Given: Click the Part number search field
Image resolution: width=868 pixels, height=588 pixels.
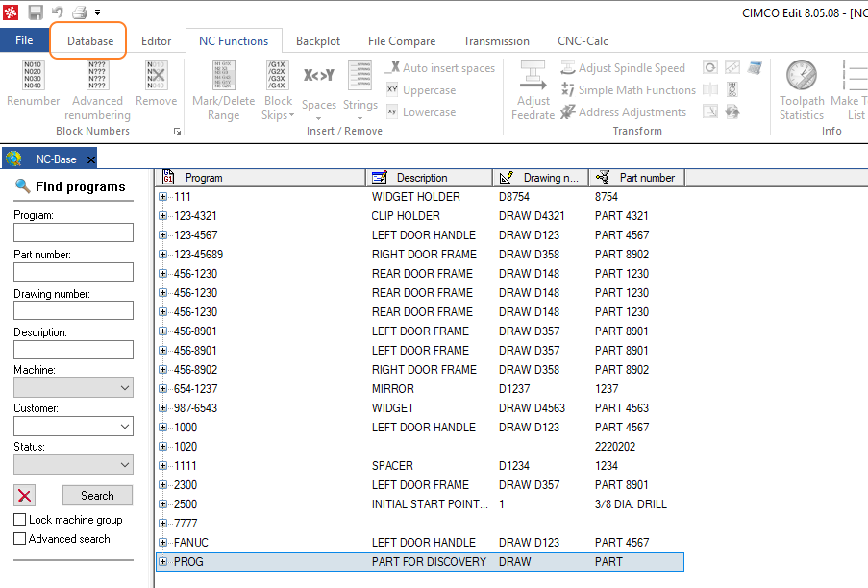Looking at the screenshot, I should (x=73, y=272).
